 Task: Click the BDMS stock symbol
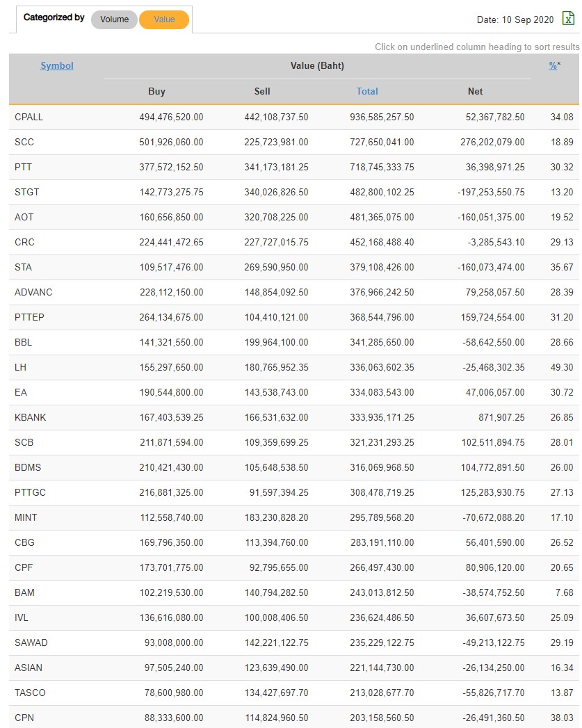(27, 467)
